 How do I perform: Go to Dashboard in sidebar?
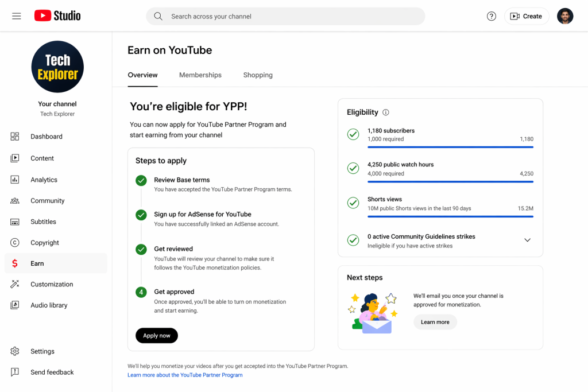tap(47, 137)
